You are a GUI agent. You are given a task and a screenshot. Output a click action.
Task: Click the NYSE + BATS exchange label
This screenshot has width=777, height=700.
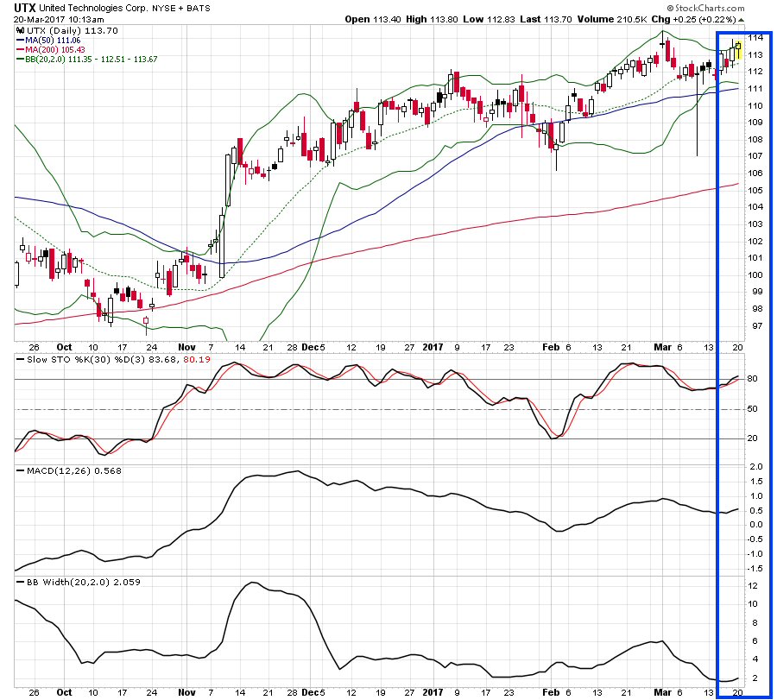pos(181,9)
